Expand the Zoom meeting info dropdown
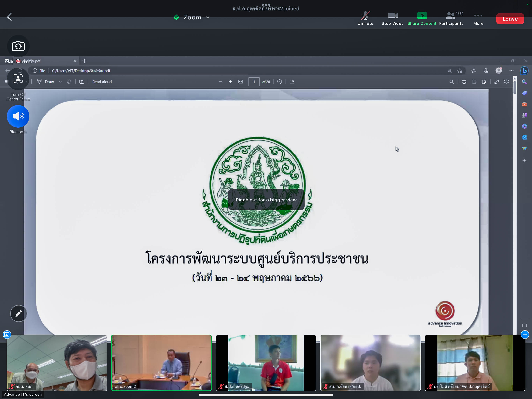The width and height of the screenshot is (532, 399). 208,17
